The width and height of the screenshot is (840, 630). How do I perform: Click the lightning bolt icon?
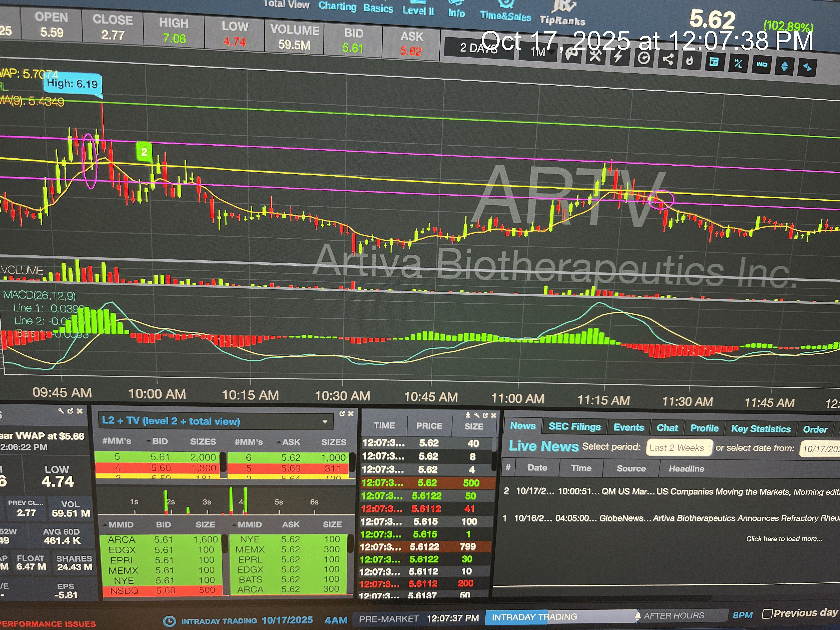[619, 57]
